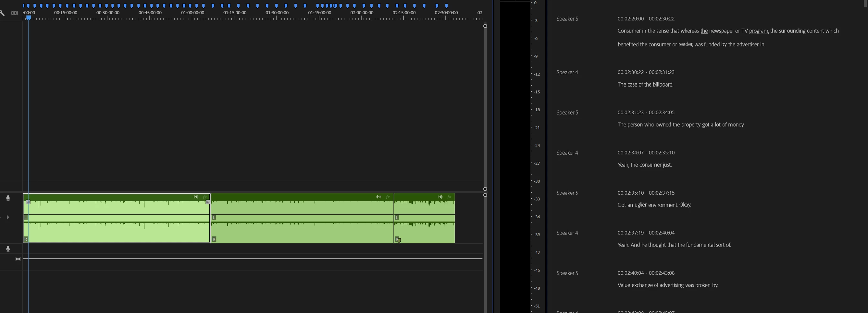The image size is (868, 313).
Task: Click fade-in handle of the selected clip
Action: (28, 202)
